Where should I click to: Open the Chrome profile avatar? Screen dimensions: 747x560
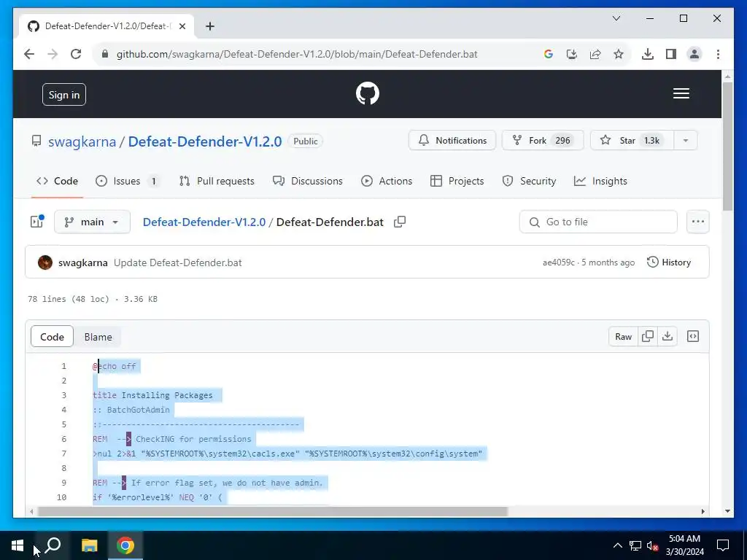[694, 54]
